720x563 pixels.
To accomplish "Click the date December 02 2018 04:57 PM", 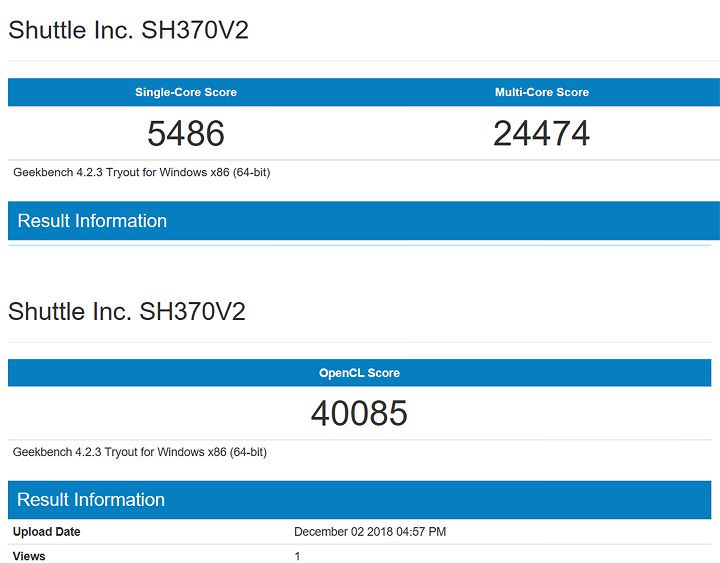I will (x=370, y=532).
